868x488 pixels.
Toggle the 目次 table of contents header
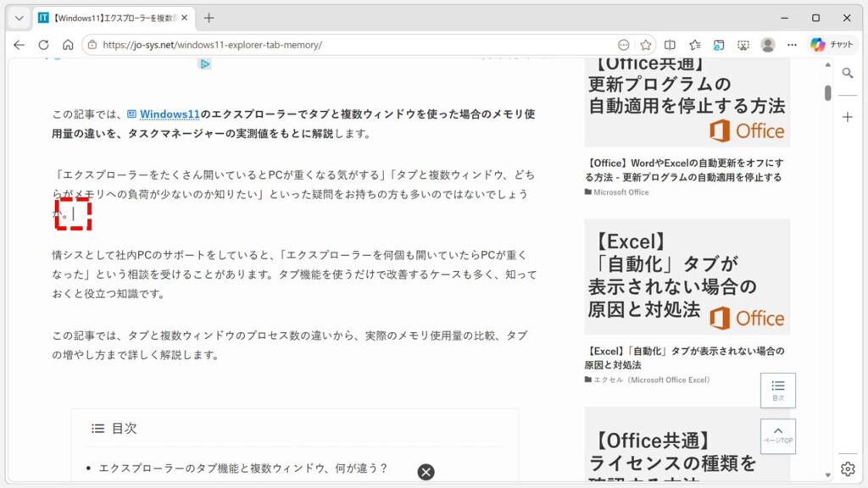[114, 428]
